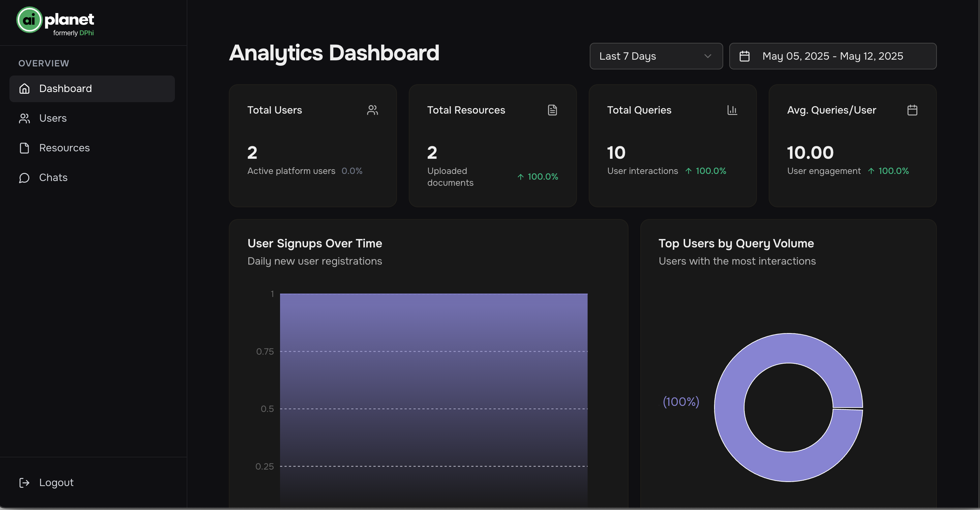Click Users with the most interactions subtitle
Screen dimensions: 980x510
(737, 261)
